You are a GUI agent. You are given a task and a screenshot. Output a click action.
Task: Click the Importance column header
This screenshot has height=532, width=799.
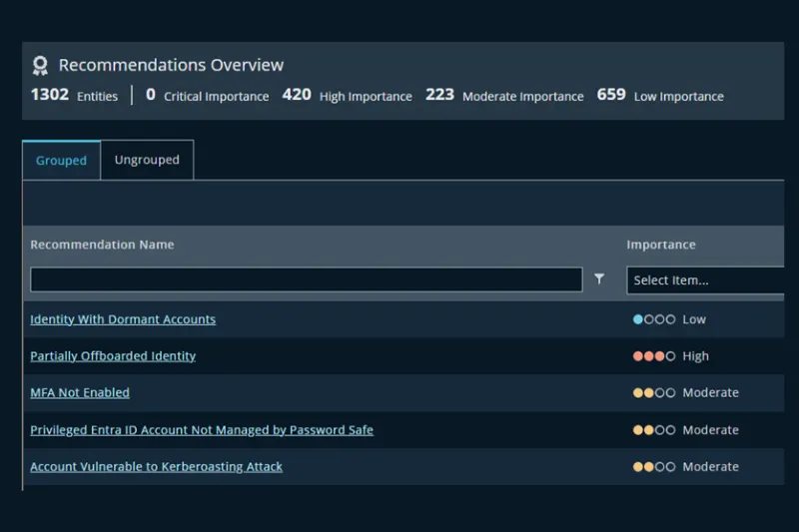pyautogui.click(x=661, y=245)
